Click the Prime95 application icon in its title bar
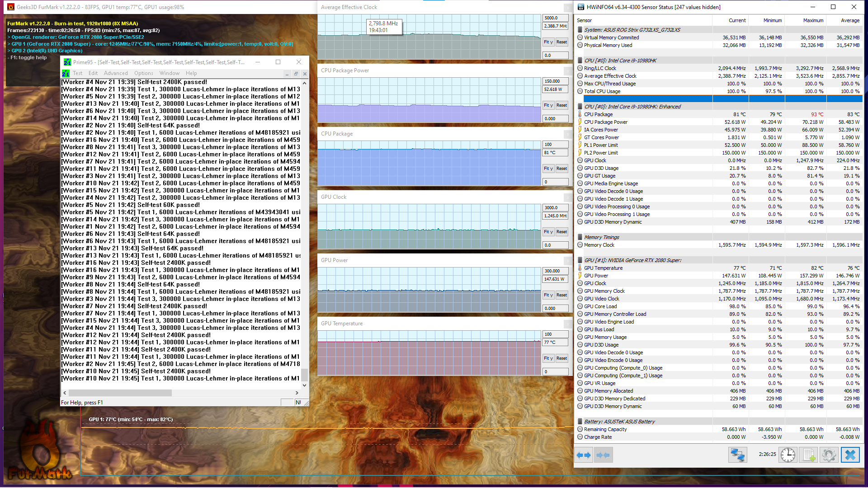Image resolution: width=868 pixels, height=488 pixels. click(67, 62)
